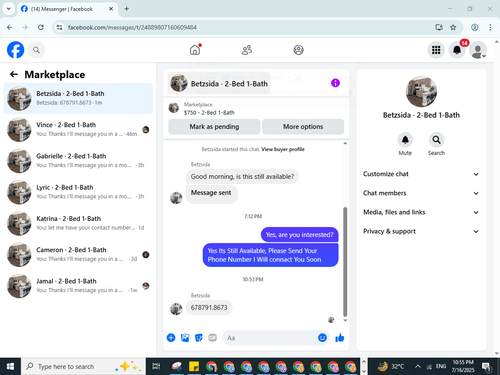The image size is (500, 375).
Task: Click the message input field Aa
Action: click(270, 338)
